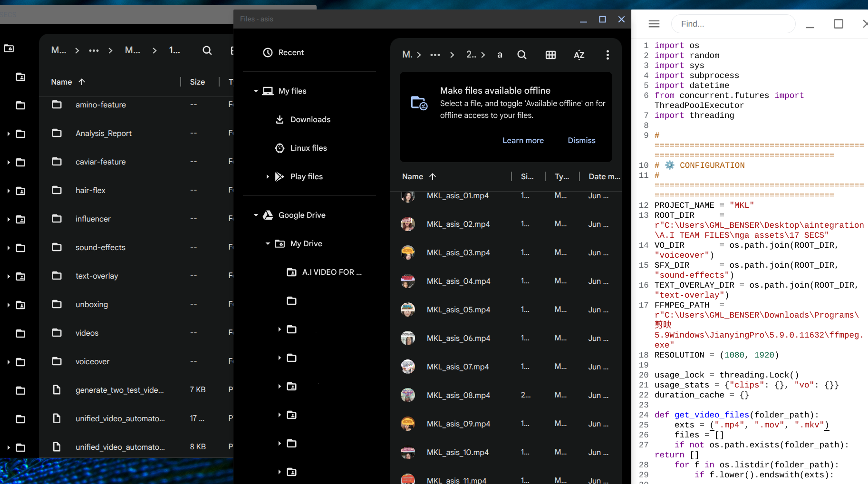Screen dimensions: 868x484
Task: Click the Google Drive logo icon
Action: pos(268,215)
